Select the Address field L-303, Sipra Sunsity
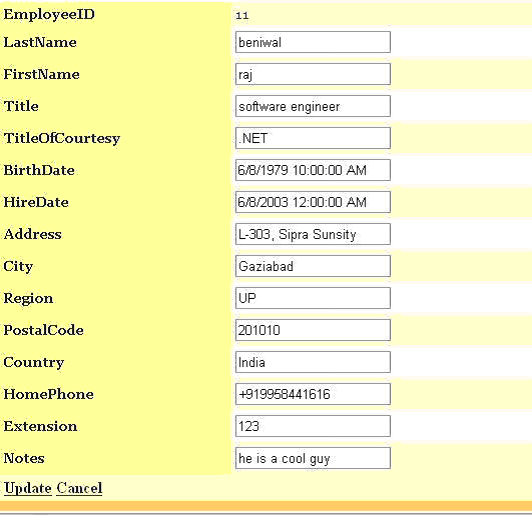The height and width of the screenshot is (515, 532). click(x=313, y=234)
